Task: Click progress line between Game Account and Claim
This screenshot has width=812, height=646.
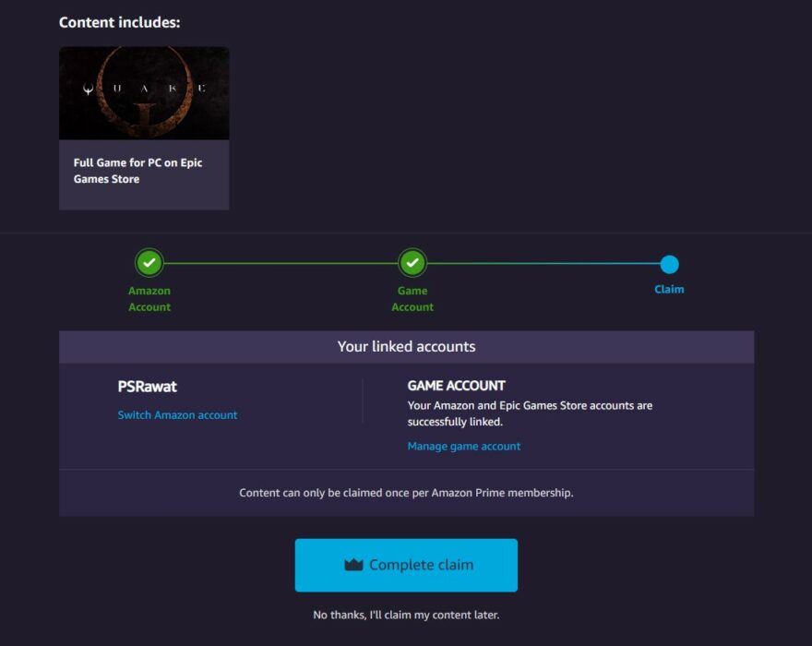Action: click(544, 264)
